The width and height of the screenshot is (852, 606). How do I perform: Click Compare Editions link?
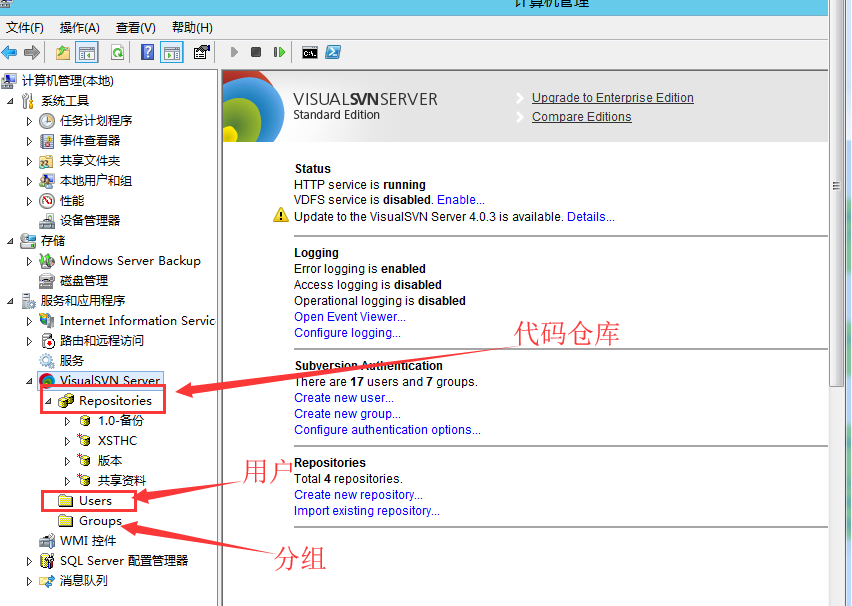581,117
